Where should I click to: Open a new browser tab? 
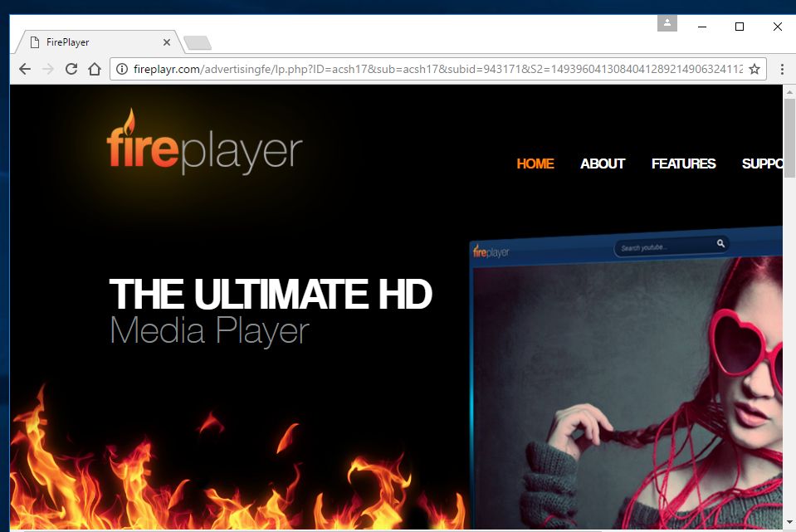tap(196, 41)
